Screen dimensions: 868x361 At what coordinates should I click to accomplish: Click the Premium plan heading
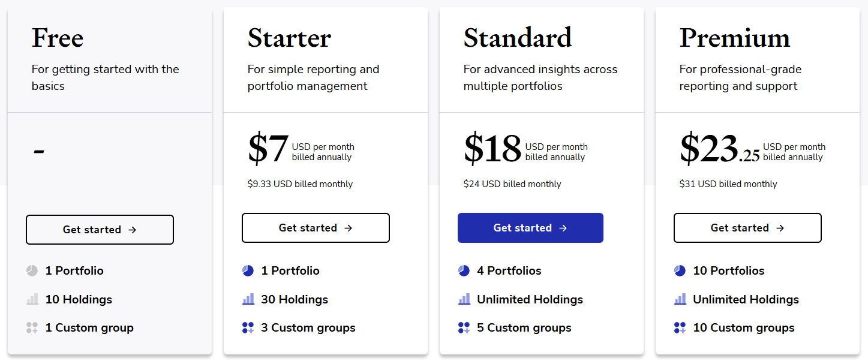(735, 38)
